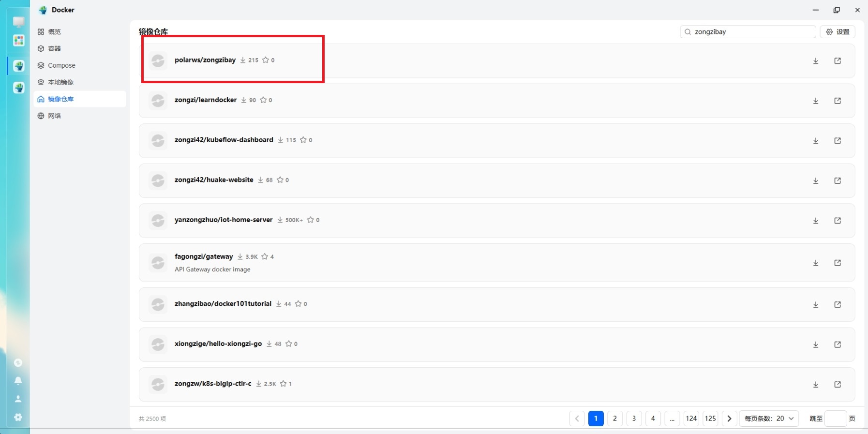
Task: Open the notification bell in the dock
Action: click(x=18, y=381)
